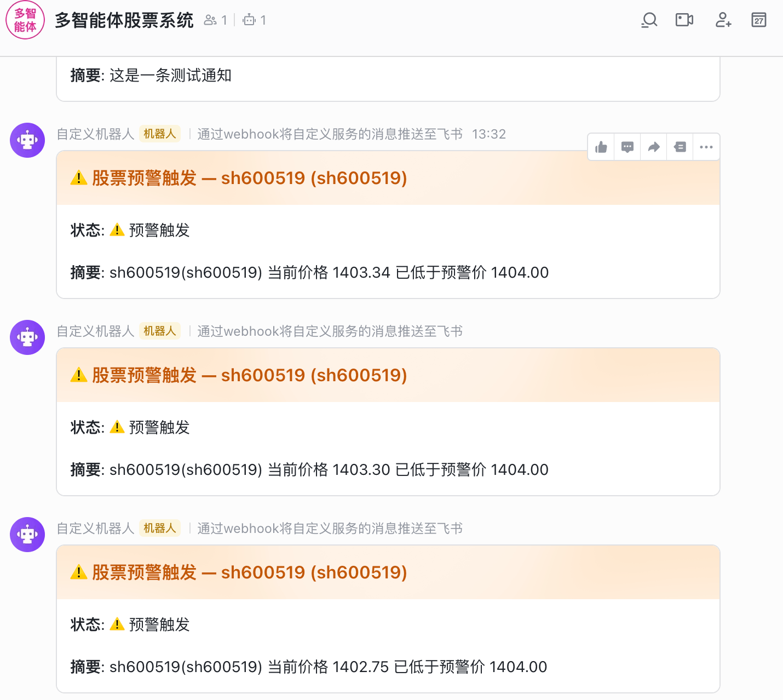Screen dimensions: 783x700
Task: Click the status 预警触发 in the 1403.30 card
Action: point(159,427)
